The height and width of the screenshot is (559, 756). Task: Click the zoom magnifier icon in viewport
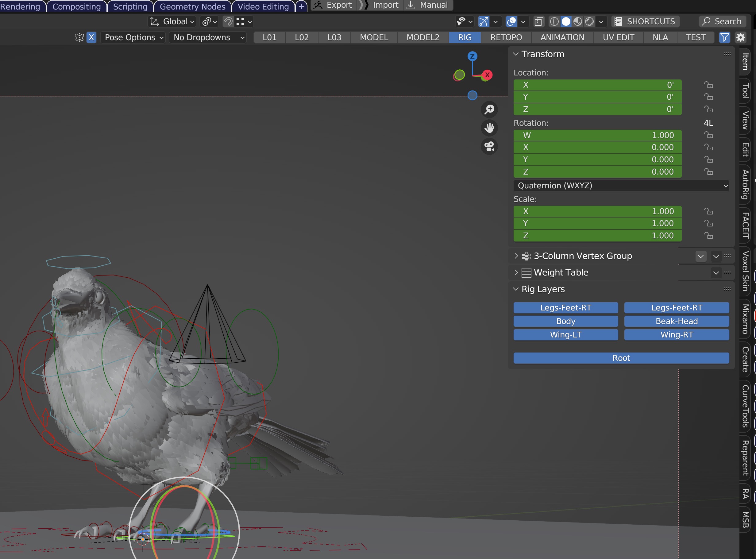point(489,109)
